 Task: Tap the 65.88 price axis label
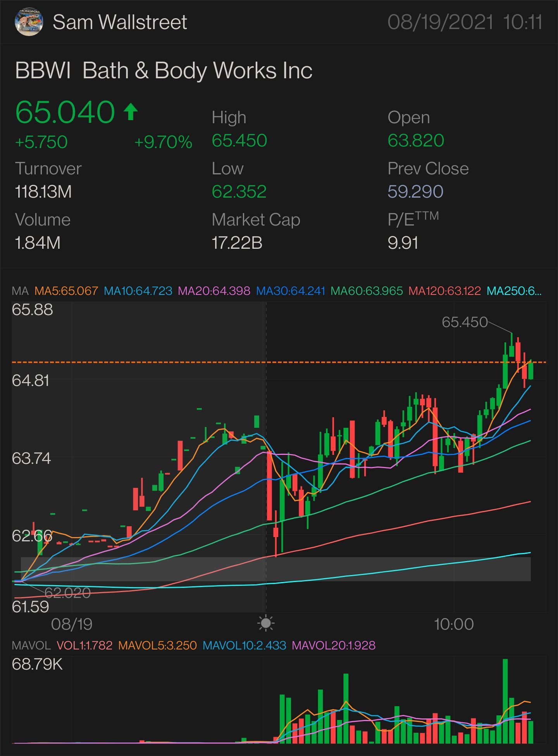coord(32,310)
